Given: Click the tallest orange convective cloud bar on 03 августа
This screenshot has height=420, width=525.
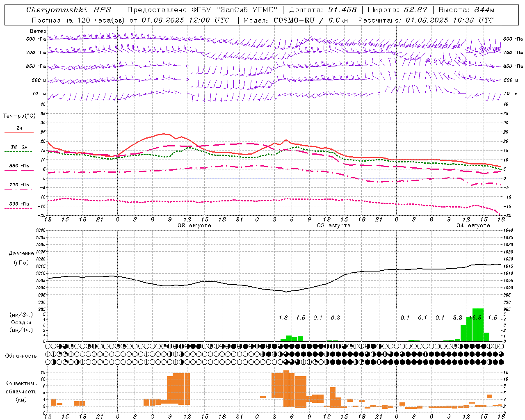Looking at the screenshot, I should tap(286, 388).
